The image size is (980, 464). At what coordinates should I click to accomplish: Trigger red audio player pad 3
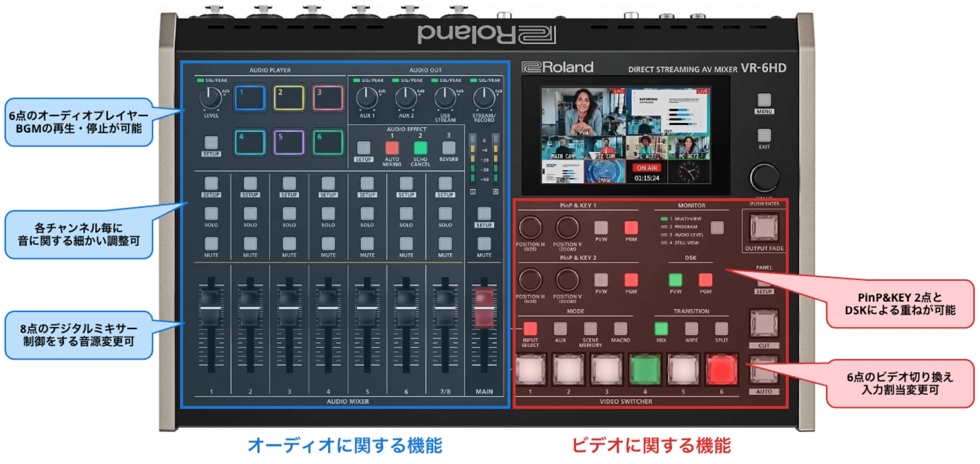click(328, 98)
